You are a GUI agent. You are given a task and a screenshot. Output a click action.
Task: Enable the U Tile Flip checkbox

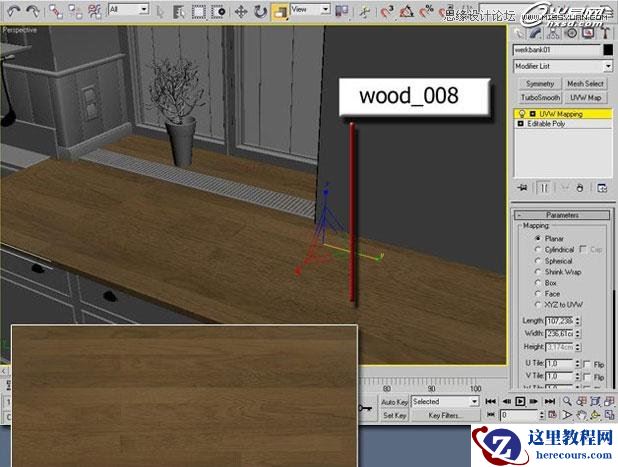(x=586, y=363)
